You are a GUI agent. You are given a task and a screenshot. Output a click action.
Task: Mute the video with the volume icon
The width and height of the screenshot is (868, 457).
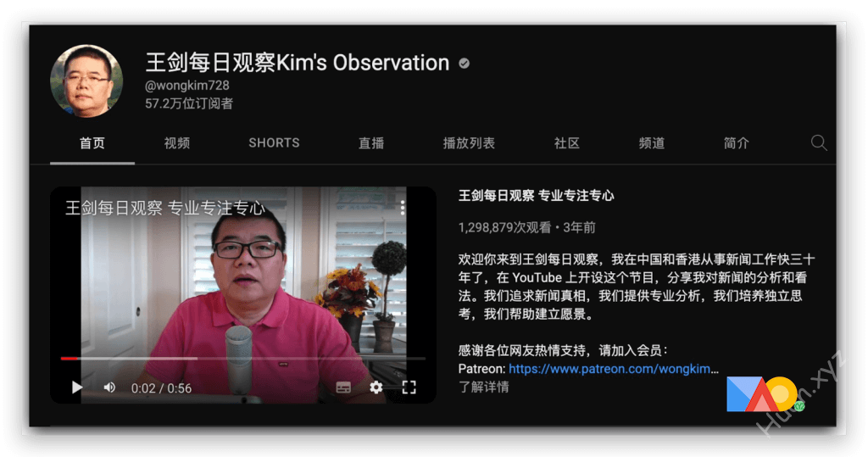coord(109,387)
